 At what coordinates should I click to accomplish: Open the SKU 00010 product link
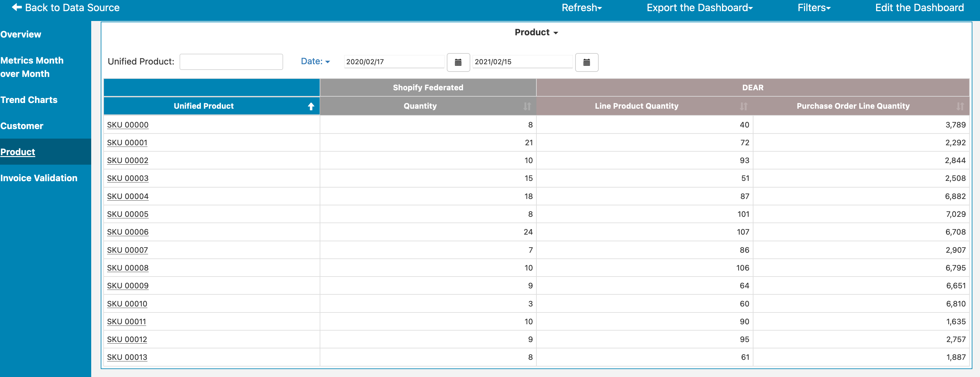point(127,304)
